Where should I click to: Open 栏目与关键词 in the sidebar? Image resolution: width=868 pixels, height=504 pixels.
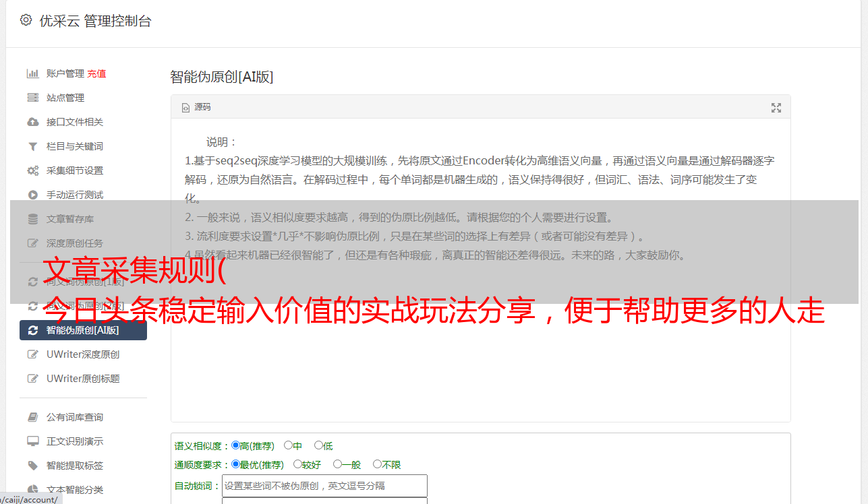[75, 146]
